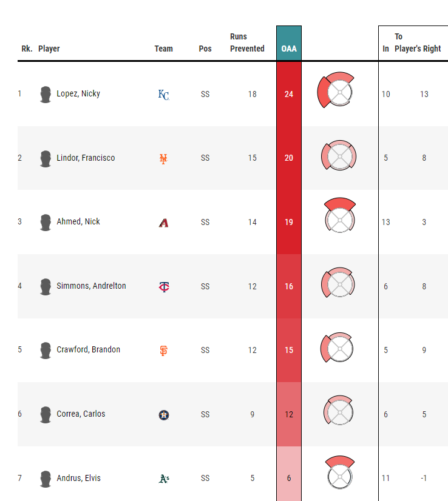Screen dimensions: 448x501
Task: Click Elvis Andrus's directional OAA chart
Action: tap(339, 472)
